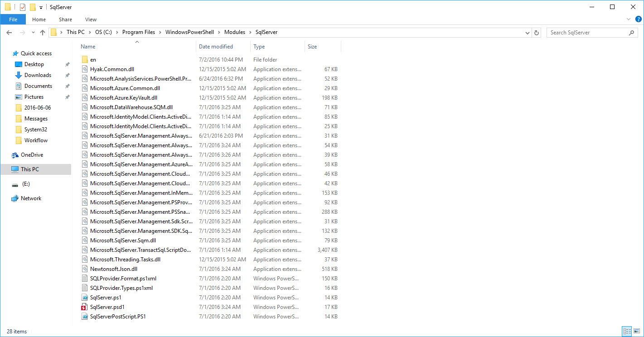The width and height of the screenshot is (644, 337).
Task: Click the 28 items status text
Action: tap(17, 332)
